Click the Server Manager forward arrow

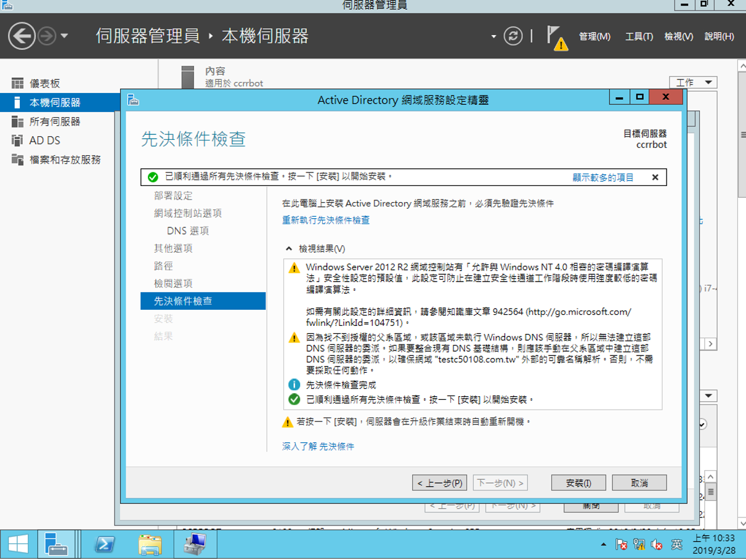pyautogui.click(x=47, y=36)
